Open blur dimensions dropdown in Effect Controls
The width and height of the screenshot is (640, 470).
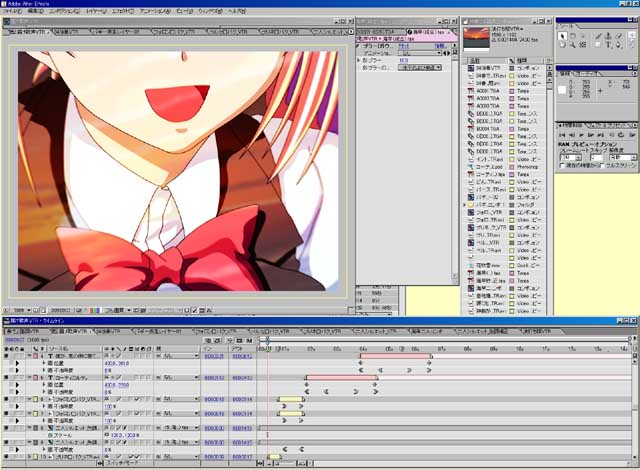(420, 67)
